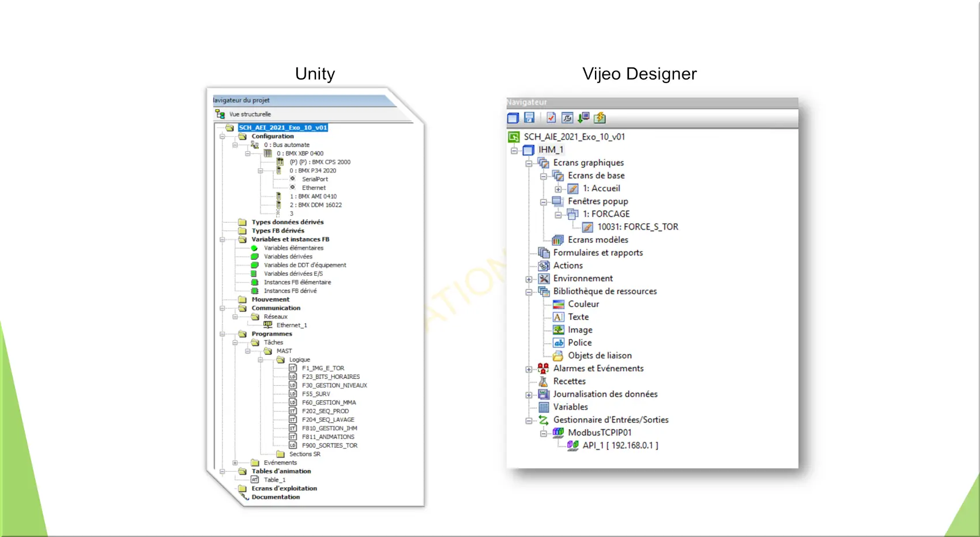
Task: Collapse the Configuration folder in Unity
Action: coord(223,137)
